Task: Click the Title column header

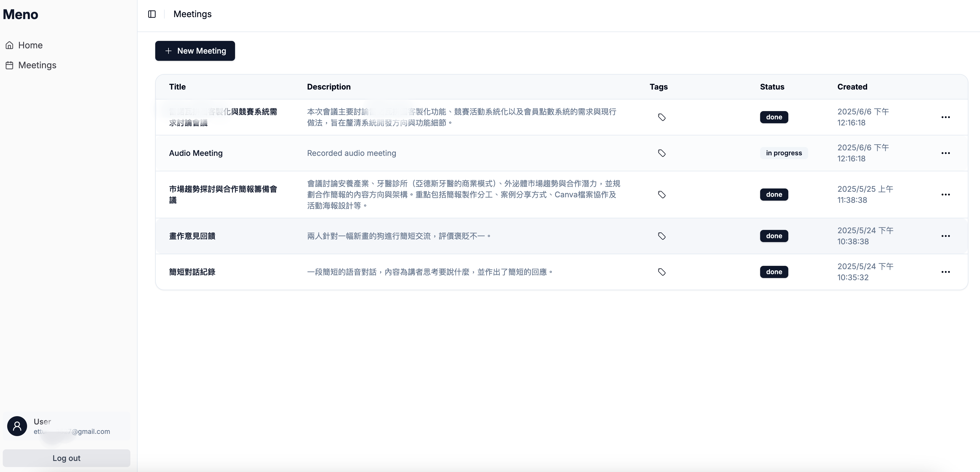Action: pyautogui.click(x=177, y=87)
